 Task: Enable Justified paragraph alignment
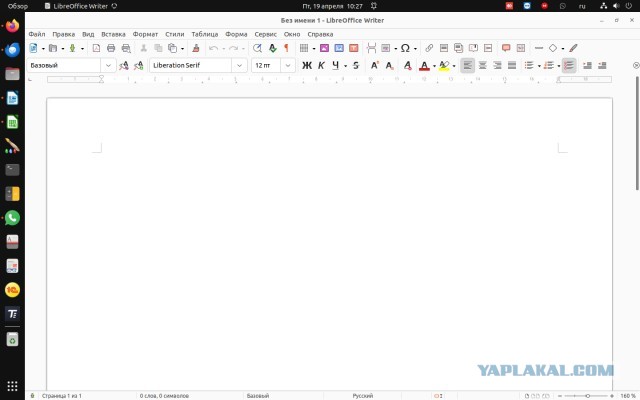(512, 65)
